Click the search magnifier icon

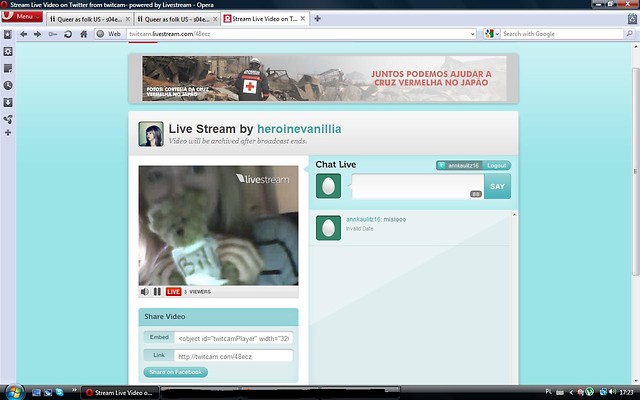click(629, 34)
